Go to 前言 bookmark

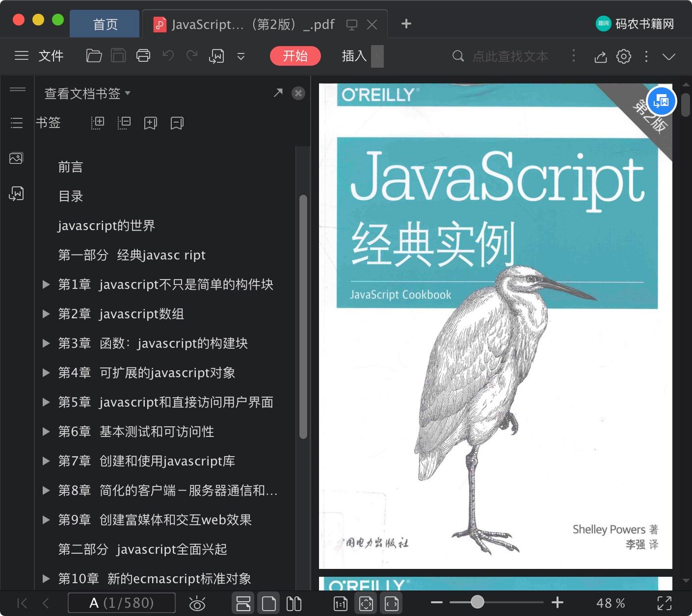pos(71,167)
